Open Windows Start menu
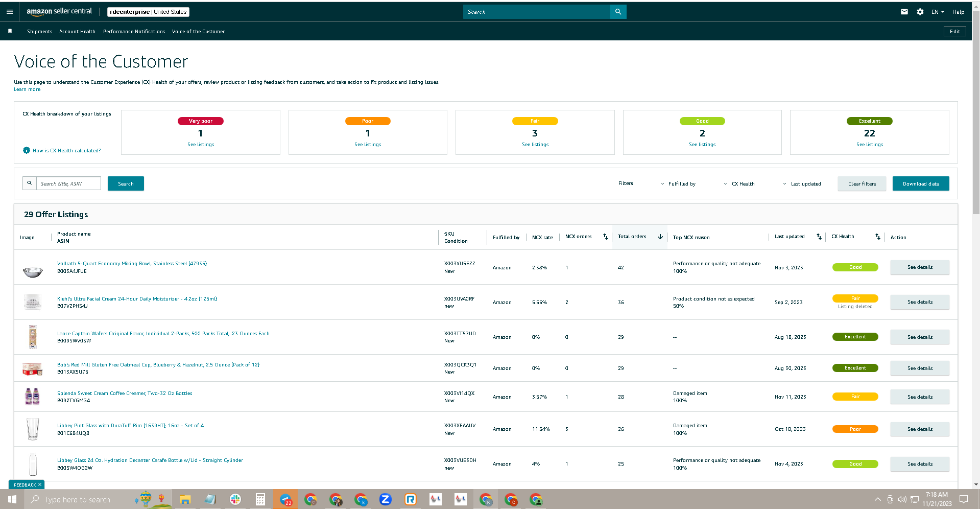The height and width of the screenshot is (509, 980). pos(12,499)
